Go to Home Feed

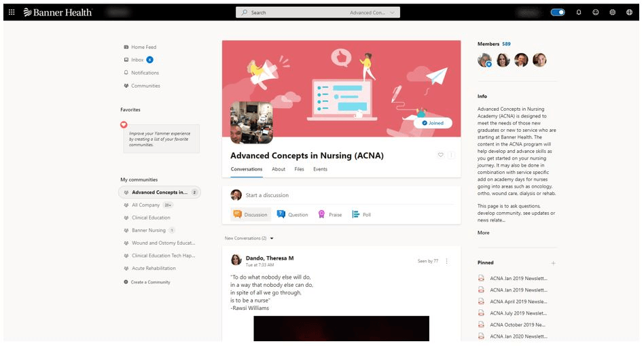[x=140, y=47]
